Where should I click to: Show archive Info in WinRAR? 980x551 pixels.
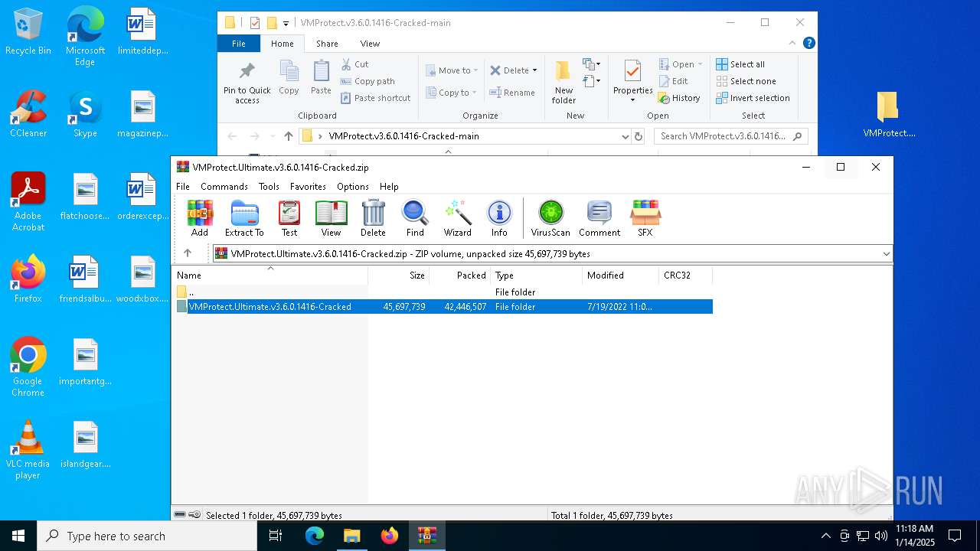(499, 218)
